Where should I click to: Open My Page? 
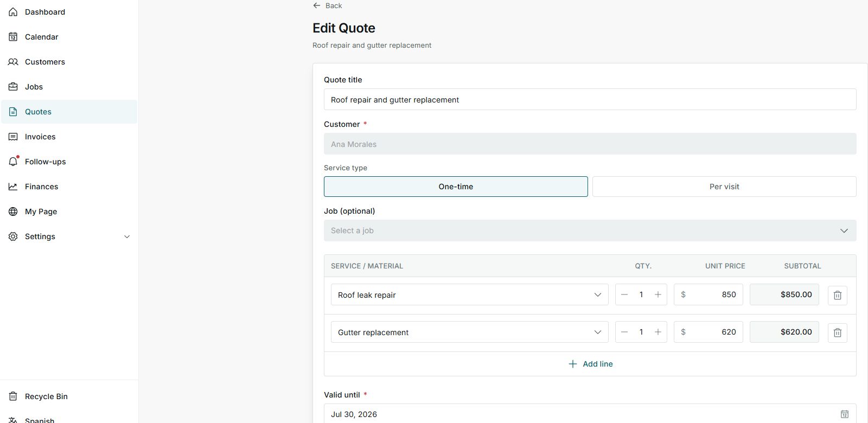[x=69, y=211]
